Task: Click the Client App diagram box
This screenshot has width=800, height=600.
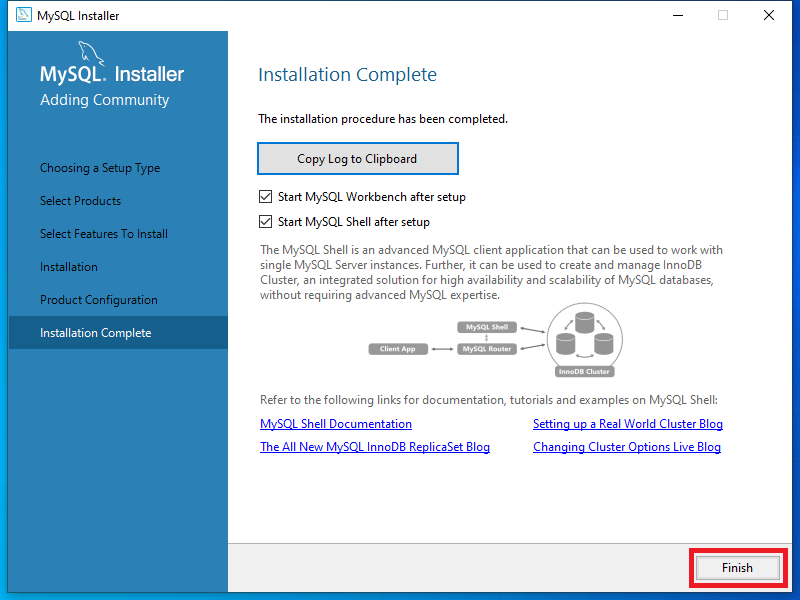Action: 398,349
